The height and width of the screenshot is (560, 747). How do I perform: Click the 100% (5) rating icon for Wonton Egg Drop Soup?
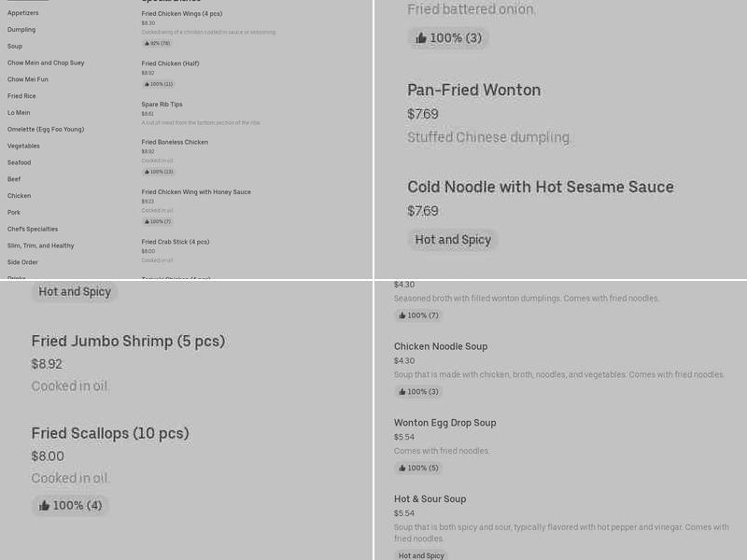click(x=417, y=468)
